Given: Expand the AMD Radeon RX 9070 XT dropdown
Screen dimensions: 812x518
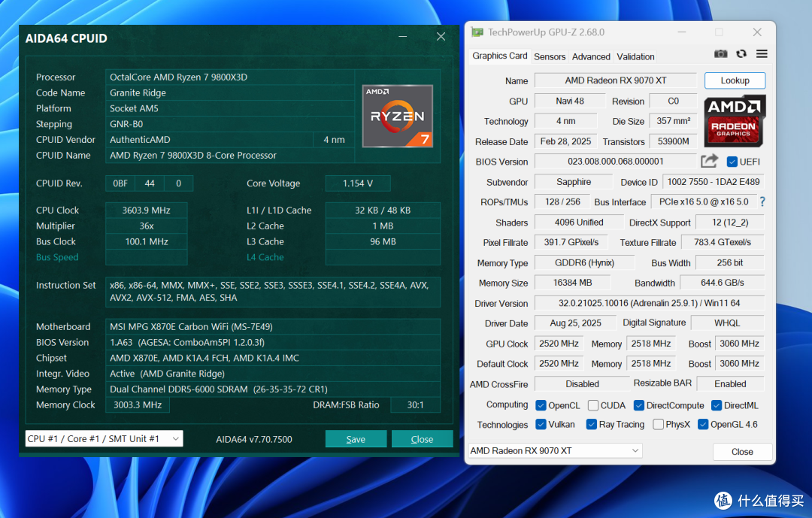Looking at the screenshot, I should pyautogui.click(x=555, y=450).
